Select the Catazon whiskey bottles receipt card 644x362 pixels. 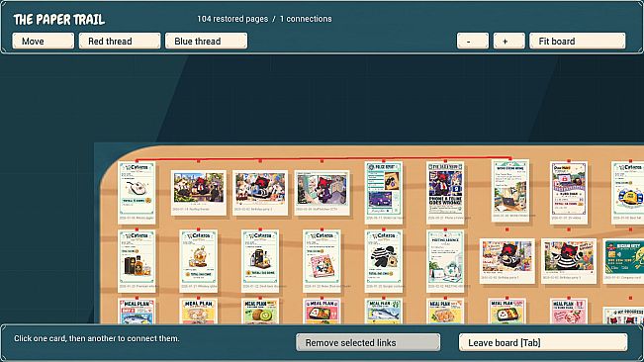point(137,261)
